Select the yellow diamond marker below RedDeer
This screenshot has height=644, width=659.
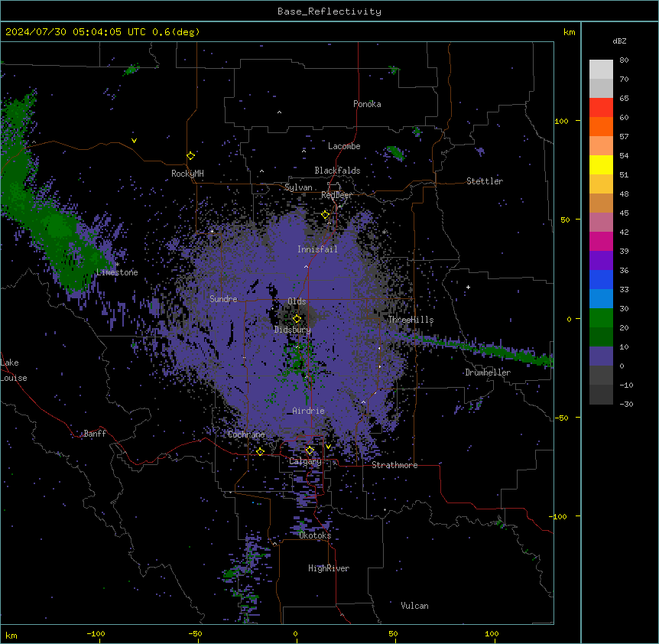(326, 215)
